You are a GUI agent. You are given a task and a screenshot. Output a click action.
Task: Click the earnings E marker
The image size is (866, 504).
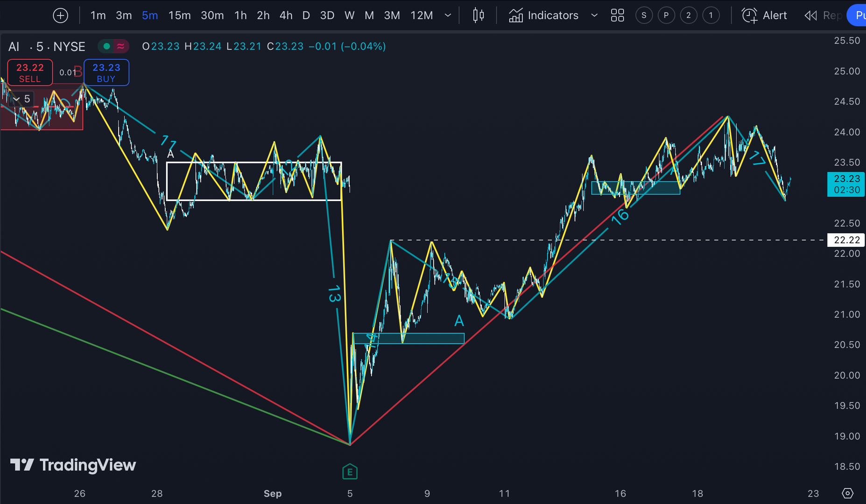(350, 472)
